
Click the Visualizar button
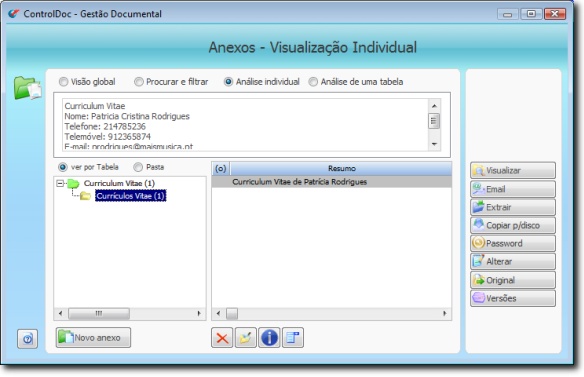coord(512,170)
